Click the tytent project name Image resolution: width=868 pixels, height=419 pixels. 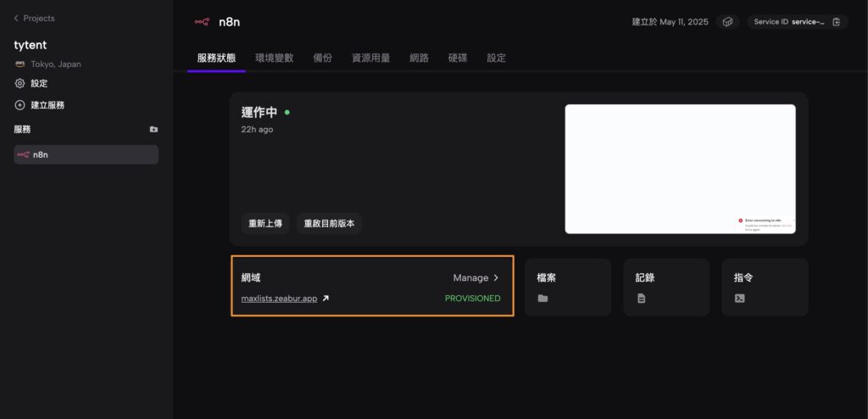coord(31,45)
